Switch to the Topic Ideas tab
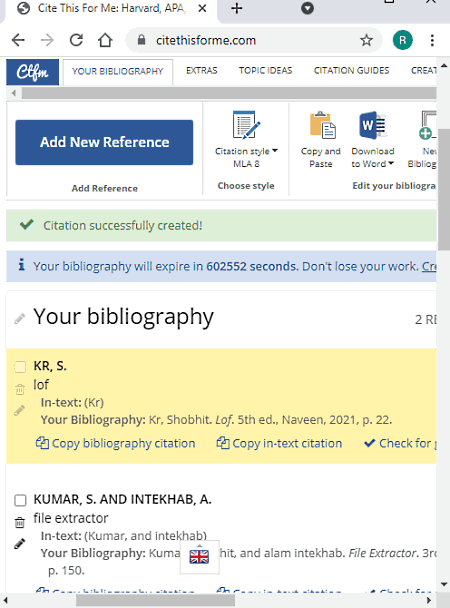The image size is (450, 608). click(x=266, y=71)
